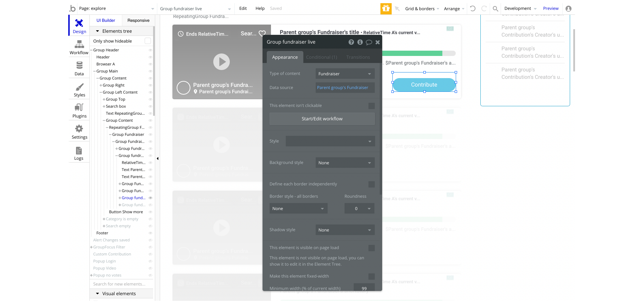The height and width of the screenshot is (304, 644).
Task: Open the Workflow section
Action: tap(79, 47)
